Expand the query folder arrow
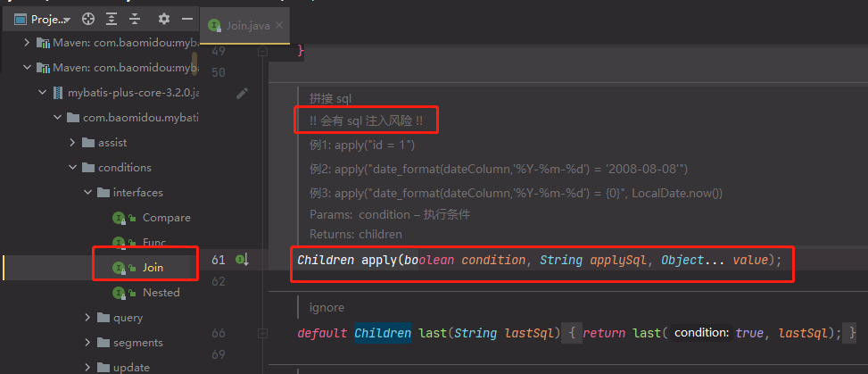Viewport: 868px width, 374px height. pos(87,318)
